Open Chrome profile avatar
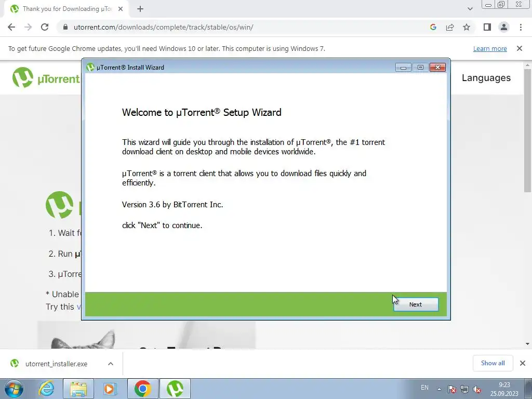532x399 pixels. [x=504, y=27]
